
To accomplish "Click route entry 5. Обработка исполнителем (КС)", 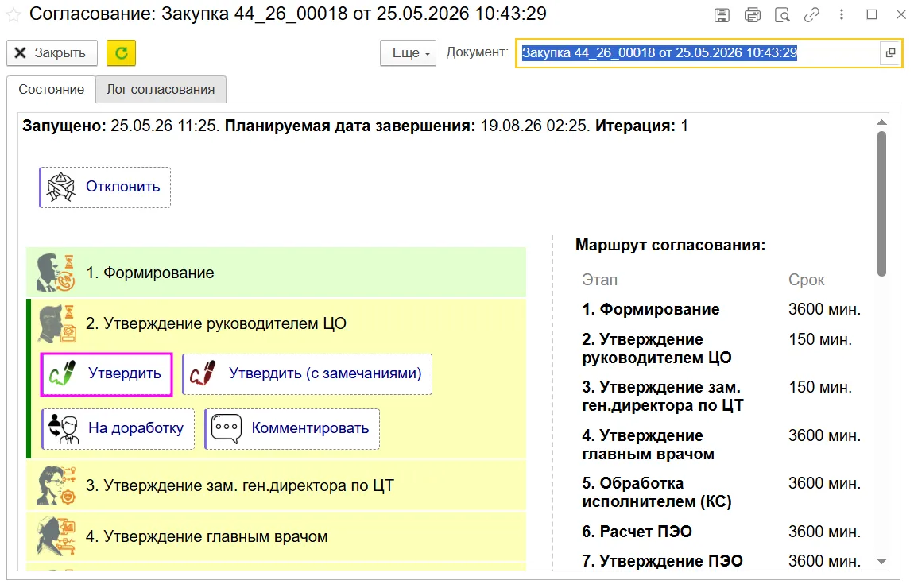I will 656,493.
